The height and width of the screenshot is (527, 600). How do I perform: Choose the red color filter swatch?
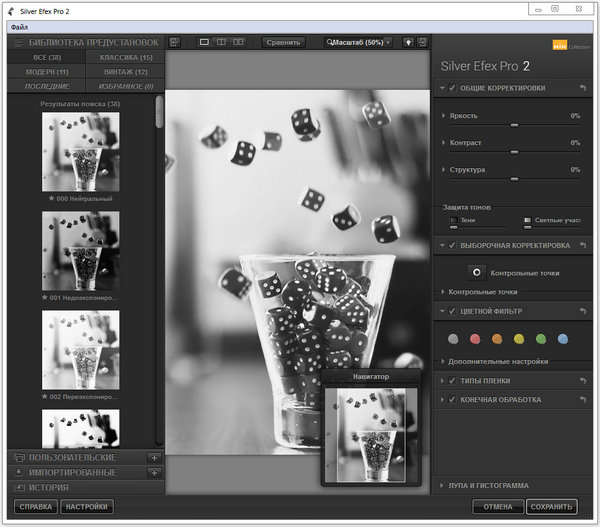pyautogui.click(x=475, y=338)
